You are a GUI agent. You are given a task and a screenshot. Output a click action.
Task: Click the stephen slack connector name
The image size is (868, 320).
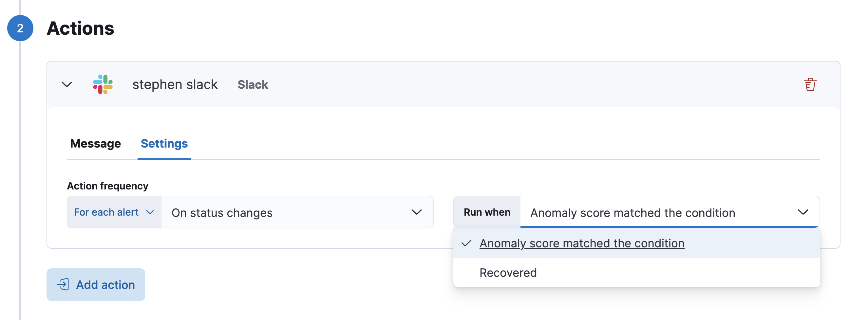(175, 84)
